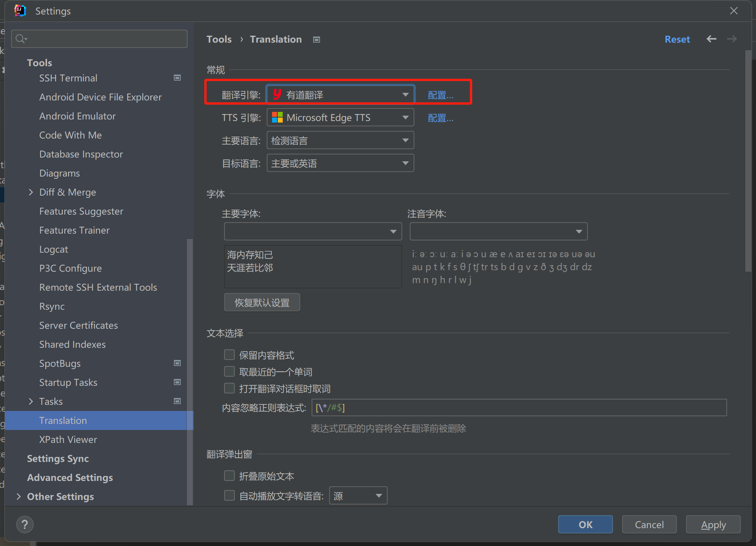
Task: Click the help question mark icon
Action: coord(25,525)
